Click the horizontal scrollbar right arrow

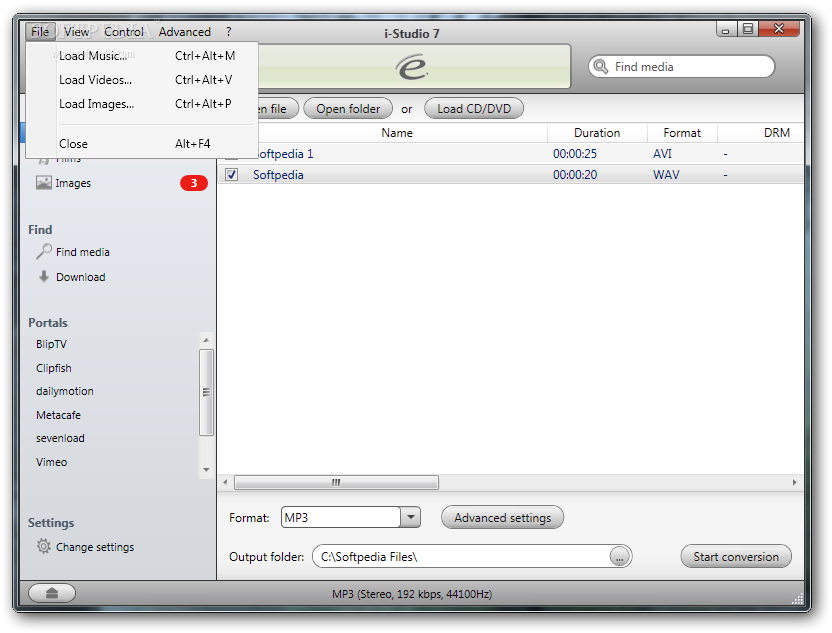tap(794, 482)
